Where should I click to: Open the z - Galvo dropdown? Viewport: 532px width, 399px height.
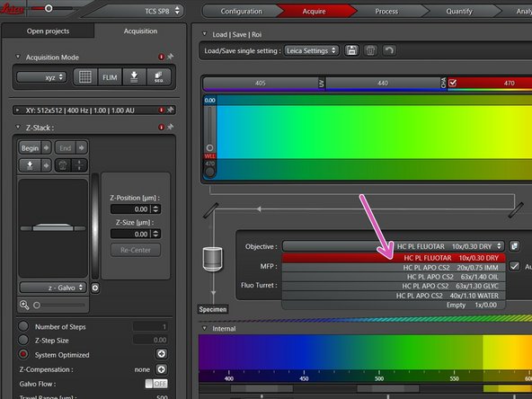tap(53, 288)
